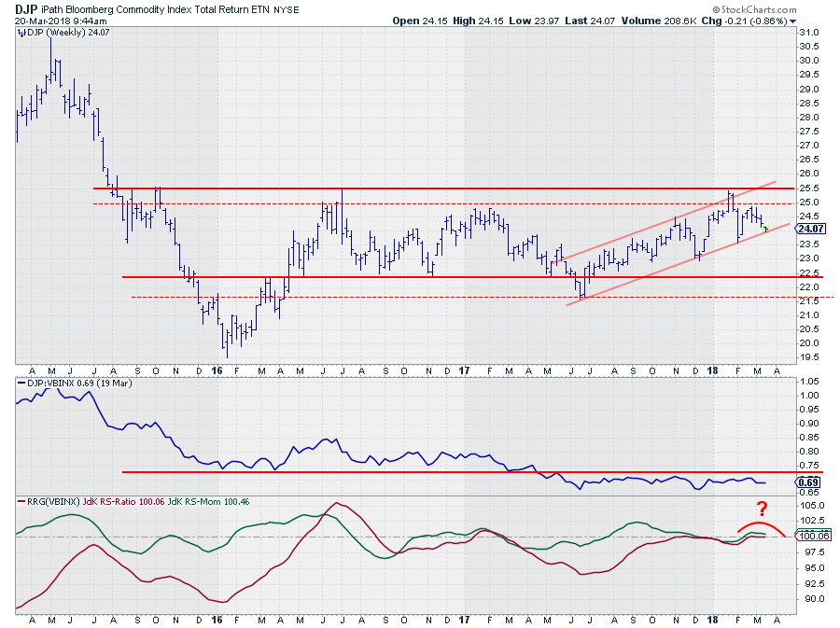840x628 pixels.
Task: Click the 1.05 ratio axis label
Action: 809,382
